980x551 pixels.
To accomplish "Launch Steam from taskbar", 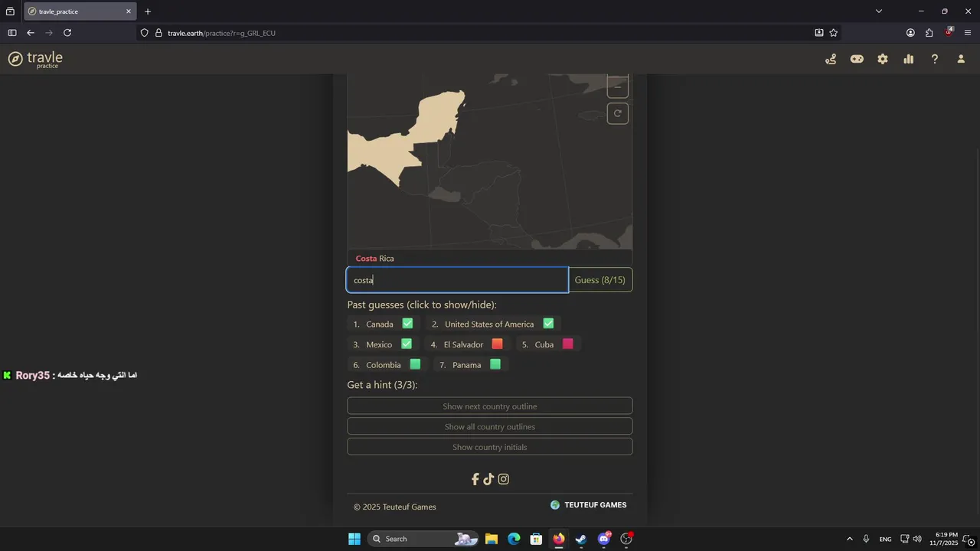I will point(581,539).
